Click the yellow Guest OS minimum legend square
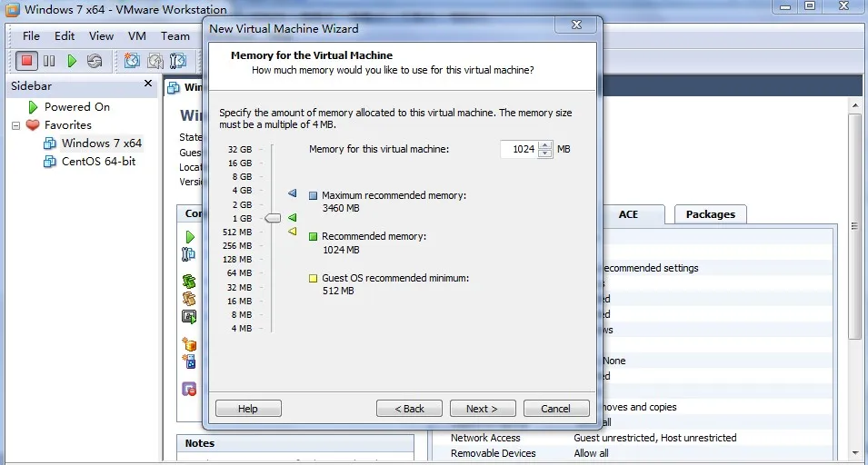The width and height of the screenshot is (868, 465). tap(313, 278)
